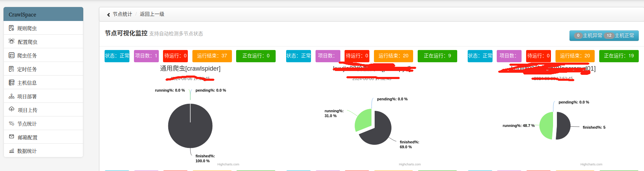Viewport: 644px width, 171px height.
Task: Click the 通用爬虫[crawlspider] node title
Action: point(190,69)
